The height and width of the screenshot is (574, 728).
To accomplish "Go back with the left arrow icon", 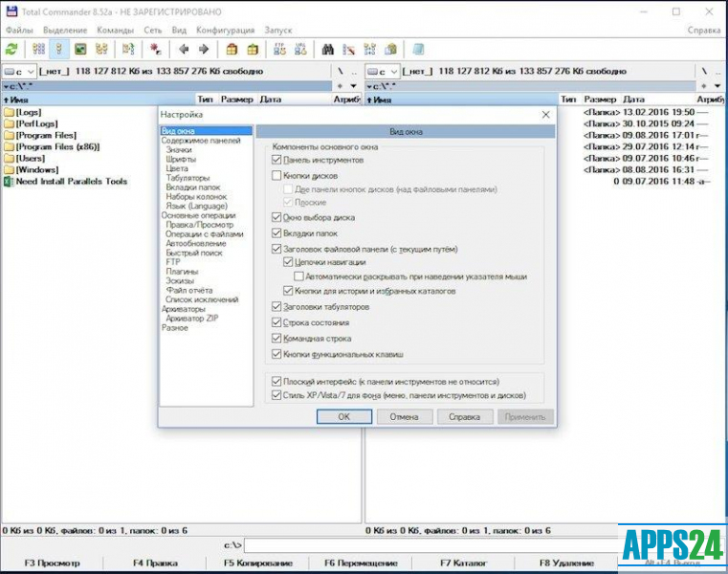I will 184,49.
